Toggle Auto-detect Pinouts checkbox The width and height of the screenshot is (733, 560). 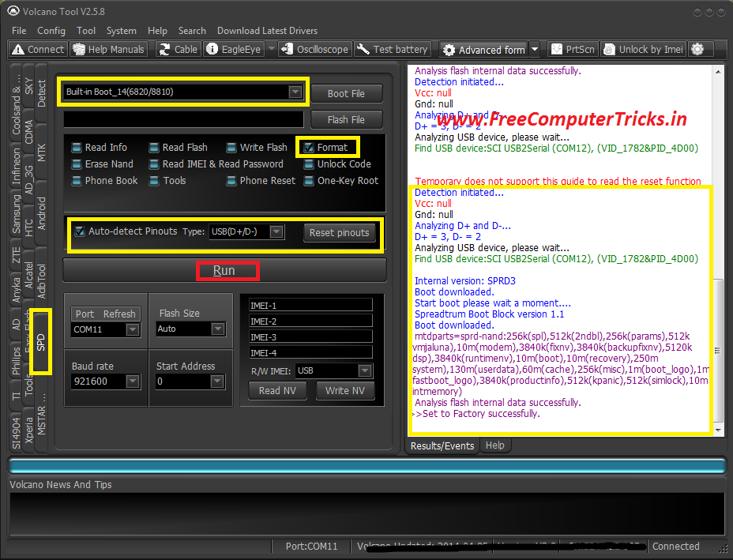coord(80,231)
